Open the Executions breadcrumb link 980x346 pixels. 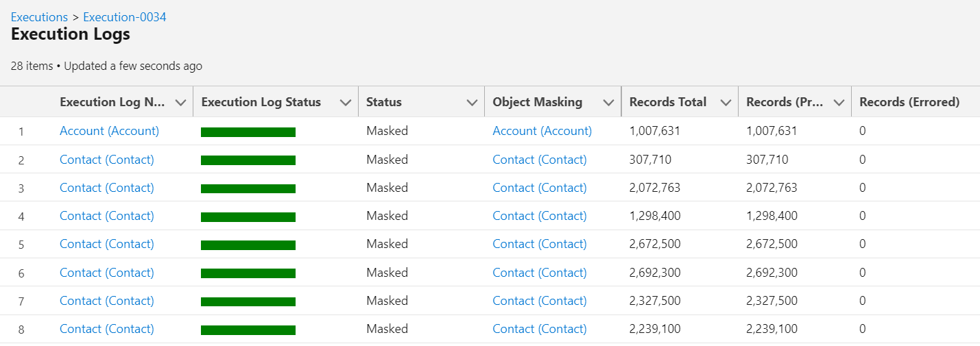coord(39,17)
